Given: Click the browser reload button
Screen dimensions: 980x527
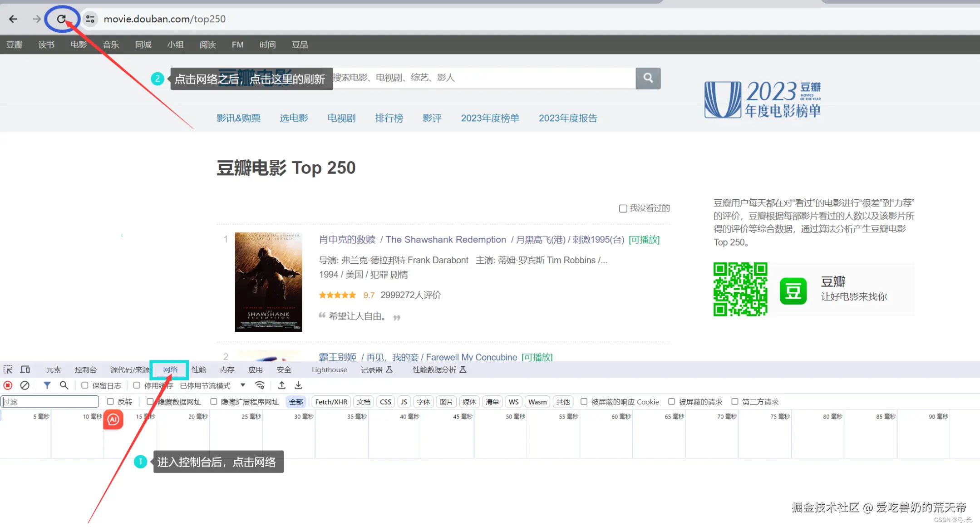Looking at the screenshot, I should (61, 19).
